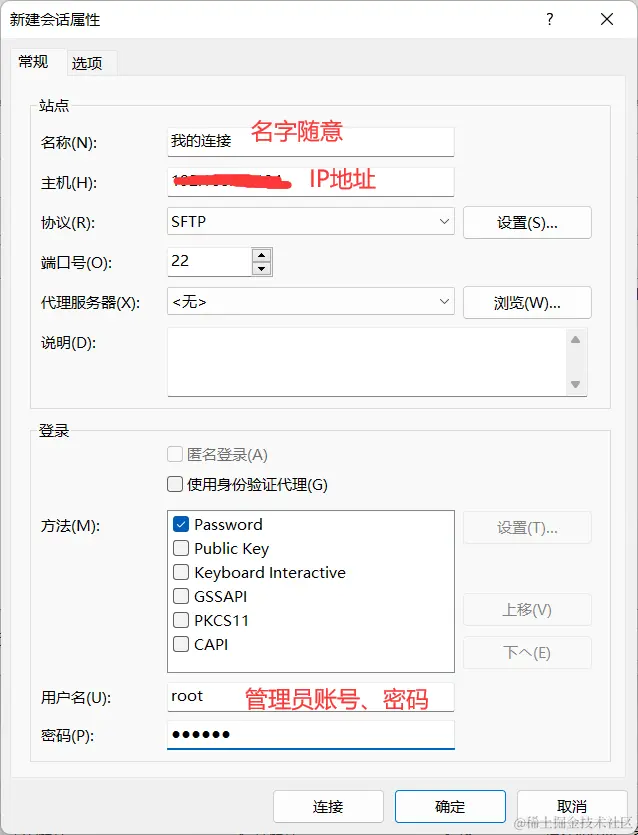638x835 pixels.
Task: Select the 常规 tab
Action: click(x=34, y=62)
